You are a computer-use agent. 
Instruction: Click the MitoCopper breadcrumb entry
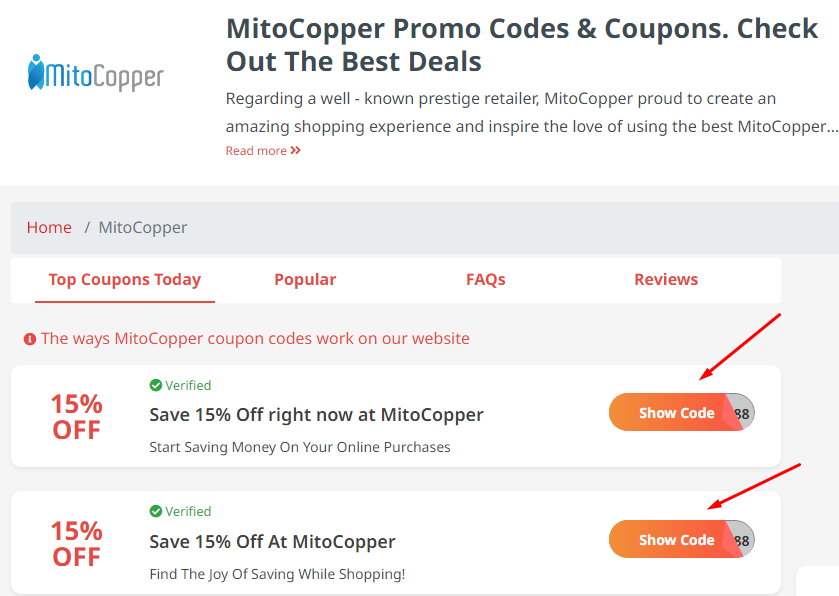(142, 227)
